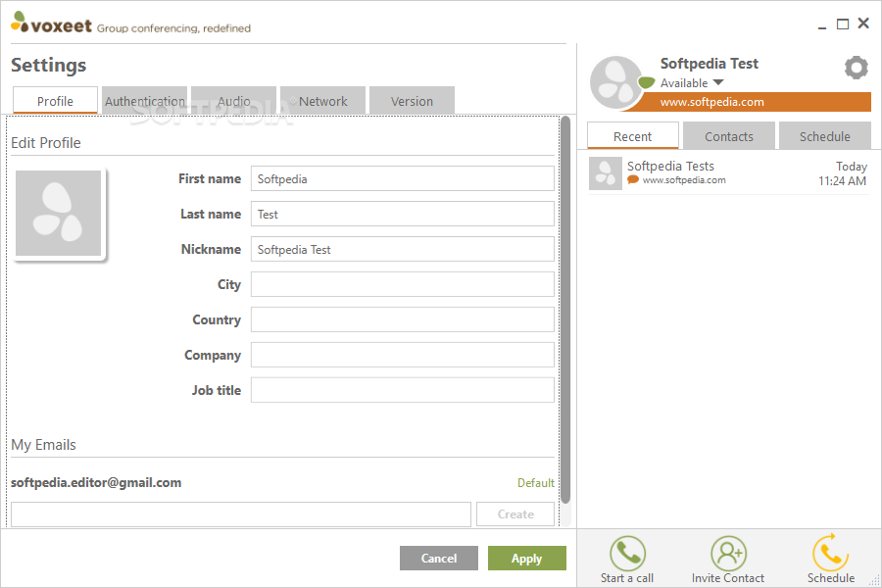Select the Recent tab
882x588 pixels.
pos(633,136)
